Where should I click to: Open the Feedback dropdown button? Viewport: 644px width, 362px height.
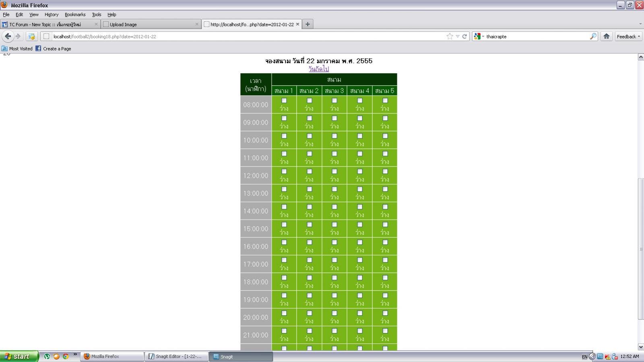click(628, 36)
